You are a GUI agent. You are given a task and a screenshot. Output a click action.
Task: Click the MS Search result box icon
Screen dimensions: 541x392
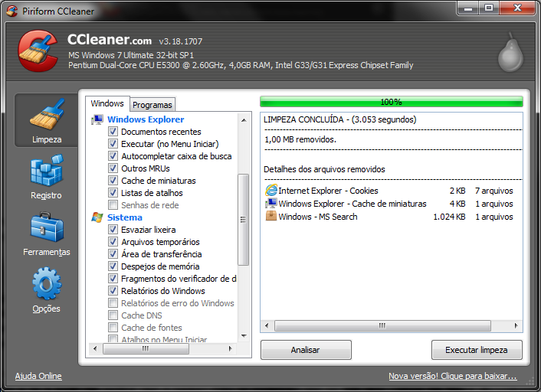[x=270, y=217]
